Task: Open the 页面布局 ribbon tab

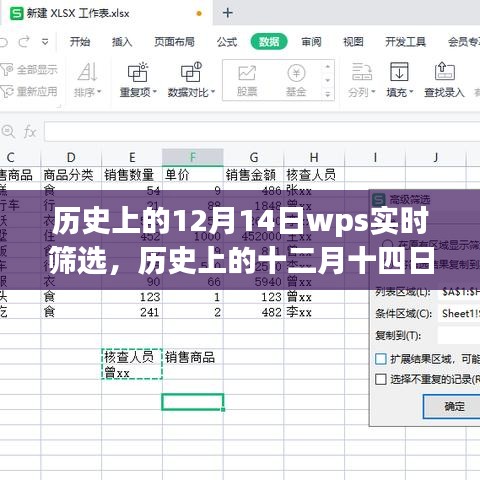Action: pos(174,42)
